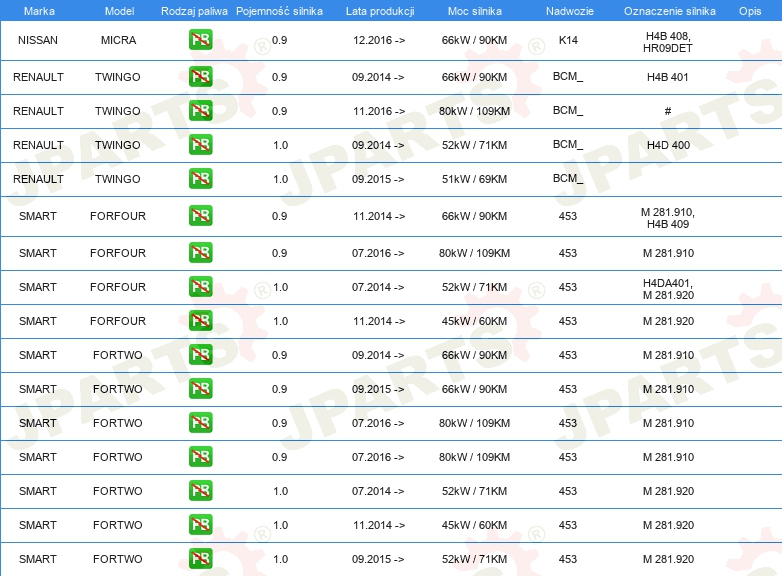
Task: Click the Oznaczenie silnika column header
Action: click(x=669, y=10)
